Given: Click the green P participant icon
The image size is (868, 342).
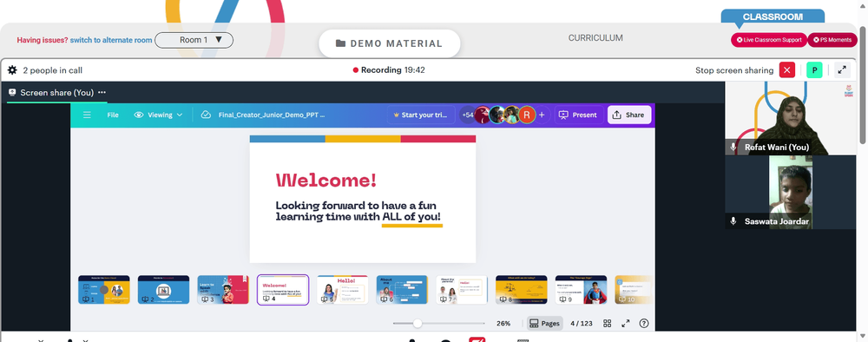Looking at the screenshot, I should [x=814, y=70].
